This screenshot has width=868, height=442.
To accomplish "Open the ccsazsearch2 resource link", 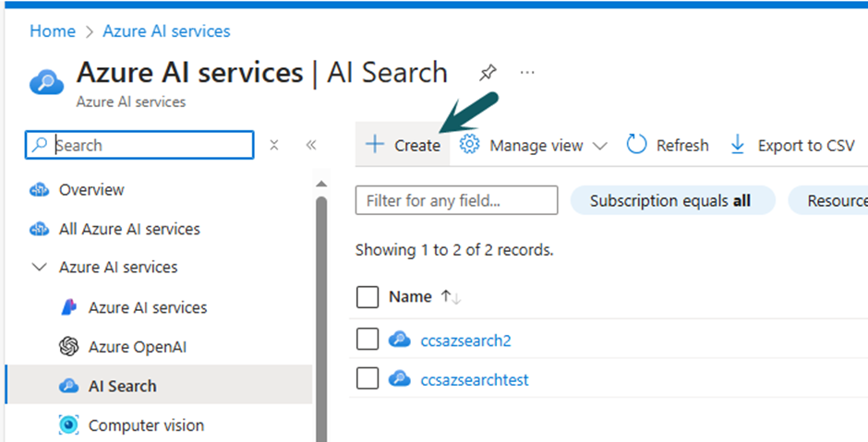I will coord(466,340).
